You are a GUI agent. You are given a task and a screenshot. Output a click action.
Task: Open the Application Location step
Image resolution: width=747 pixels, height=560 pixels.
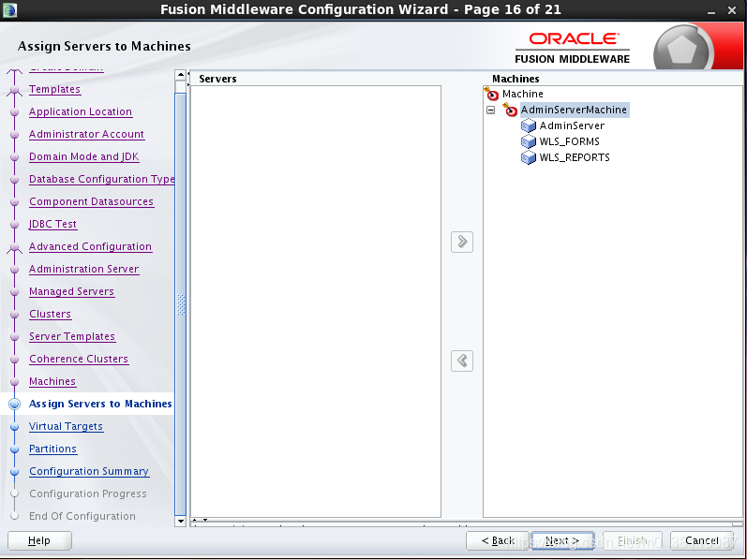(81, 111)
